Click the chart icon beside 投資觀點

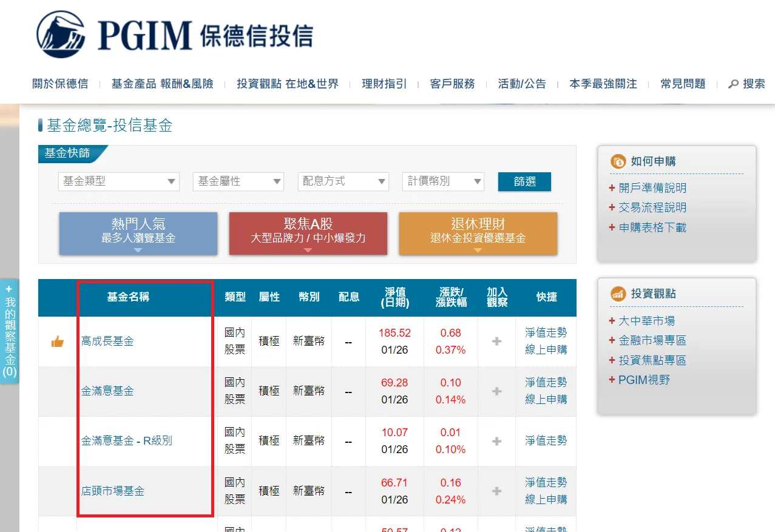tap(618, 294)
